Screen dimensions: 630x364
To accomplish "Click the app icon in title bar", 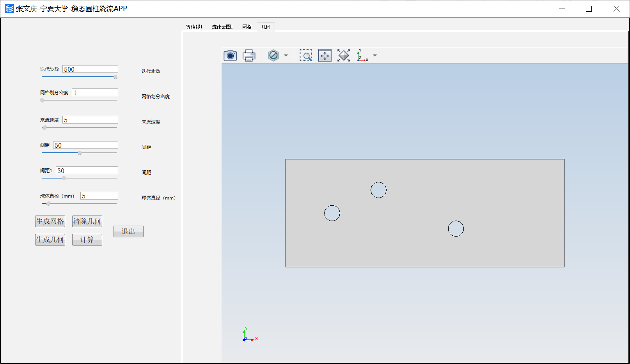I will [9, 9].
